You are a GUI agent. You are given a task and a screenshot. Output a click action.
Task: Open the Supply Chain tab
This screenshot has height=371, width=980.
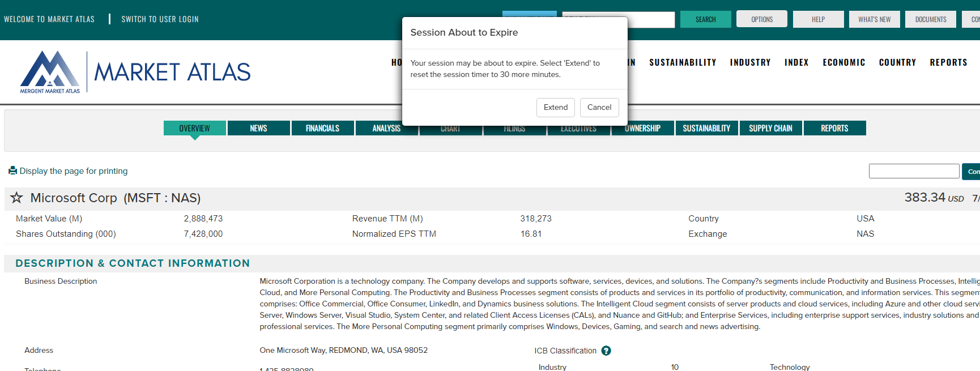coord(771,128)
